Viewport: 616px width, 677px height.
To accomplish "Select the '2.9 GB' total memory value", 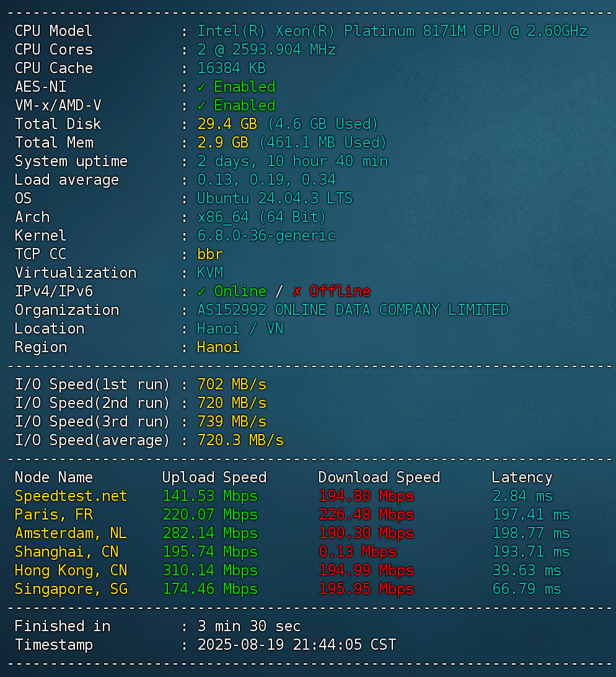I will 222,143.
